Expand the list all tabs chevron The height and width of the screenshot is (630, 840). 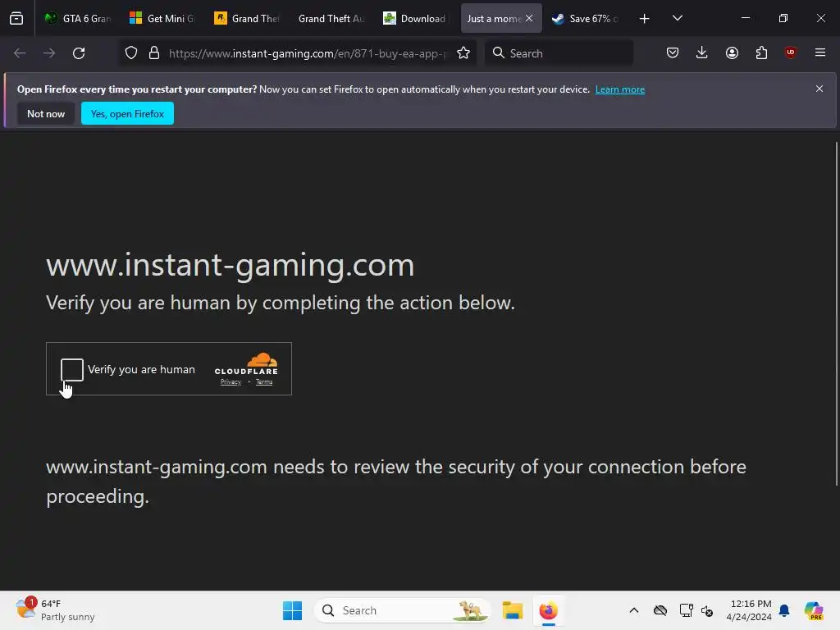(x=677, y=18)
